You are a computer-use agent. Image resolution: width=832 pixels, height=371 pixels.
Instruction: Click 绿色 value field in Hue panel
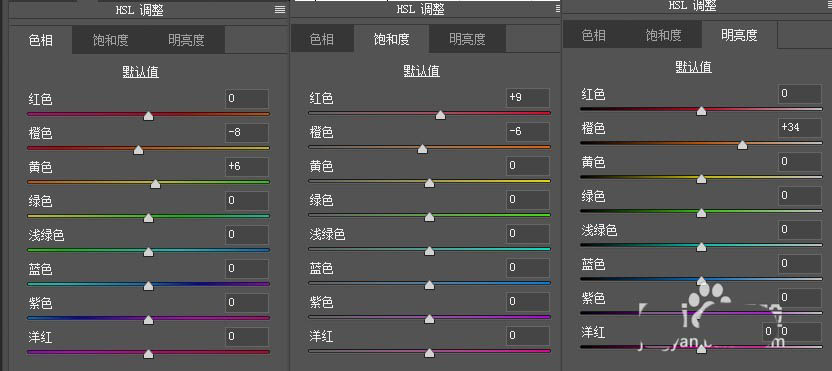[247, 201]
